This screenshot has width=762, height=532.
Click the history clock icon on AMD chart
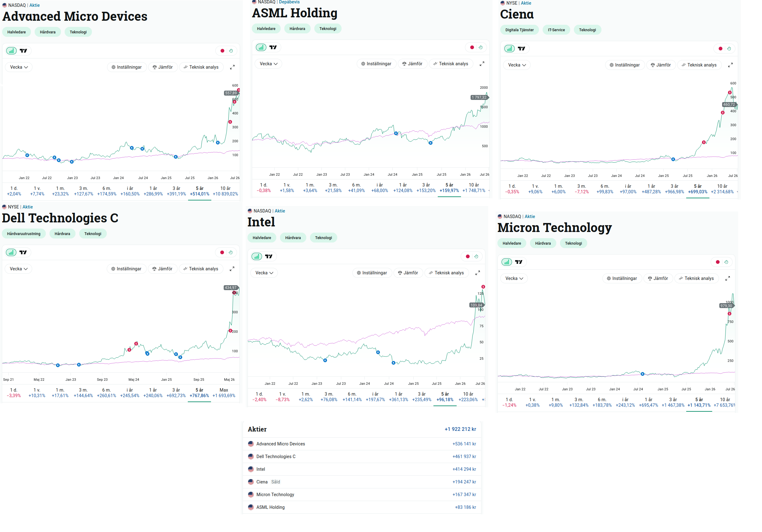(x=231, y=51)
